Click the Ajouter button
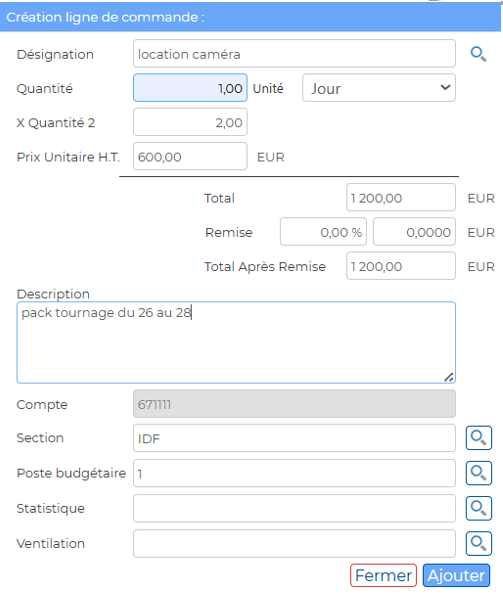Screen dimensions: 503x595 pyautogui.click(x=456, y=576)
